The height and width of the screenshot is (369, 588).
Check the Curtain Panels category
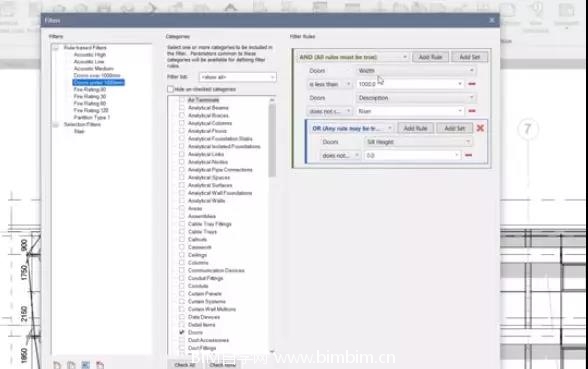click(182, 294)
